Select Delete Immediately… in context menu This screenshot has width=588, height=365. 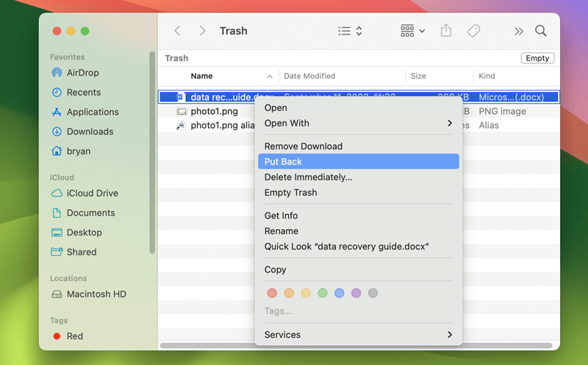pyautogui.click(x=308, y=177)
